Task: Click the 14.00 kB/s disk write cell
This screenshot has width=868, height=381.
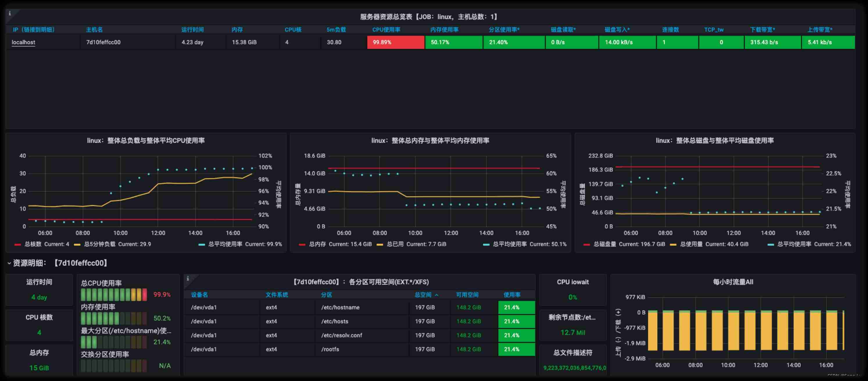Action: point(627,42)
